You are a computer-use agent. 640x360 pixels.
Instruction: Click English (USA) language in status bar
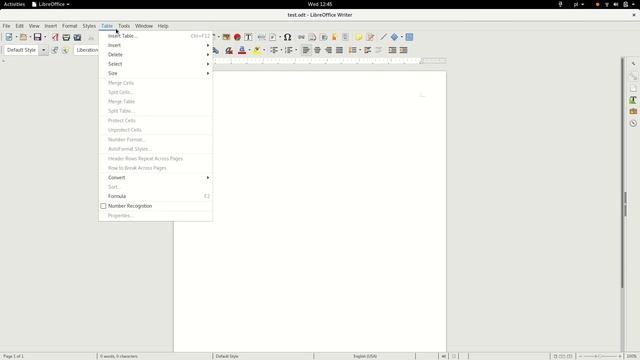click(x=365, y=356)
